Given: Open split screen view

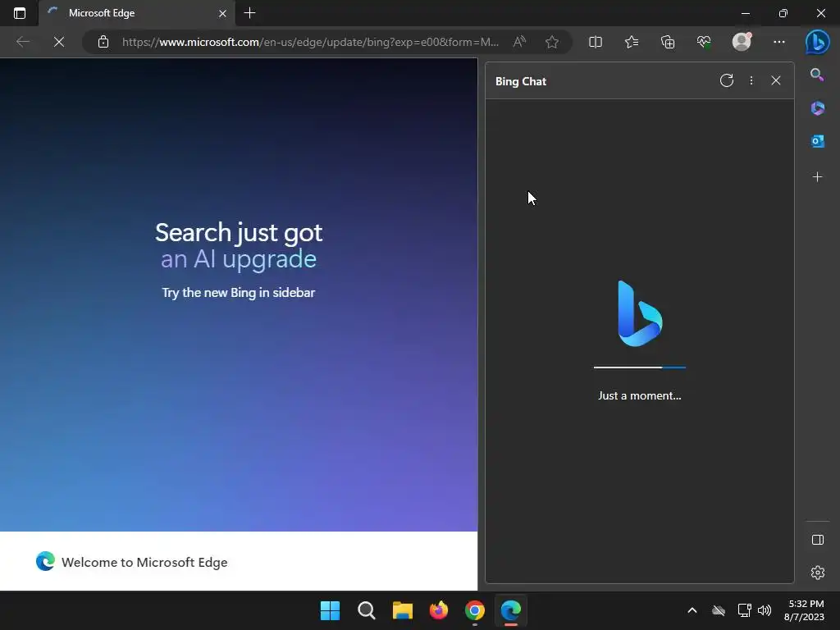Looking at the screenshot, I should [x=596, y=42].
